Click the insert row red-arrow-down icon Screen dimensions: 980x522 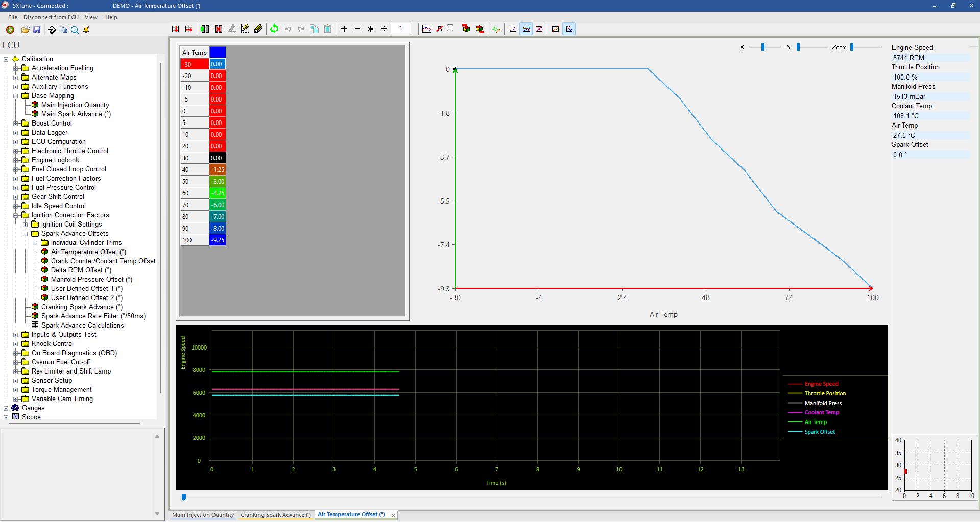176,29
